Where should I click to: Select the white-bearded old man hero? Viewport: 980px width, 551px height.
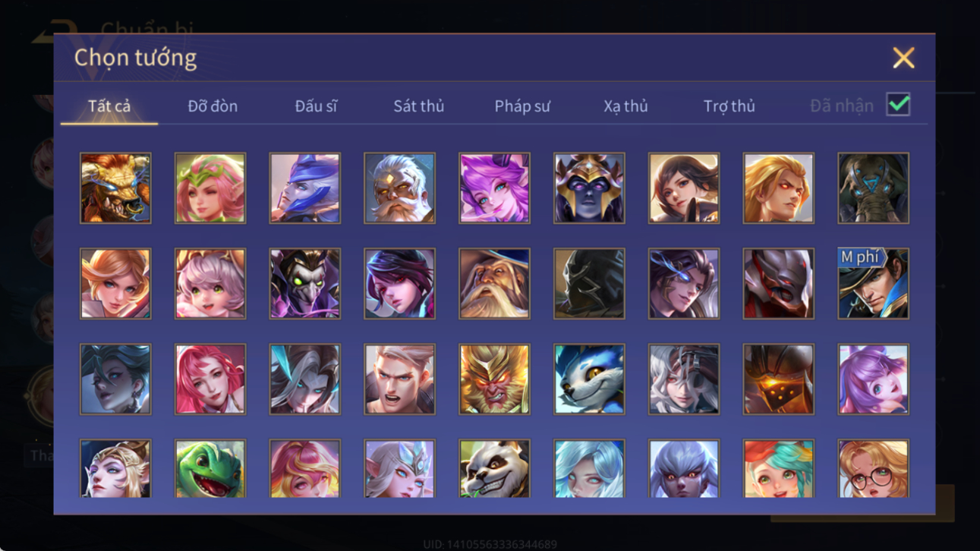(399, 188)
